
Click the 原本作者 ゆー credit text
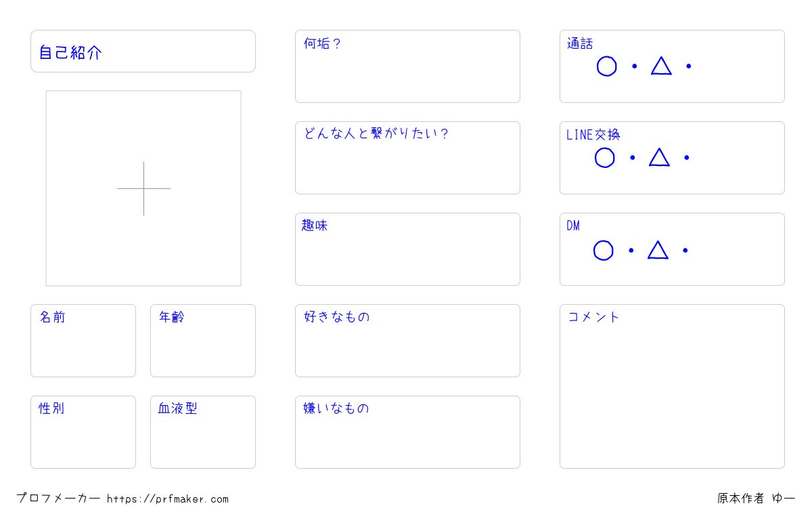click(x=757, y=499)
